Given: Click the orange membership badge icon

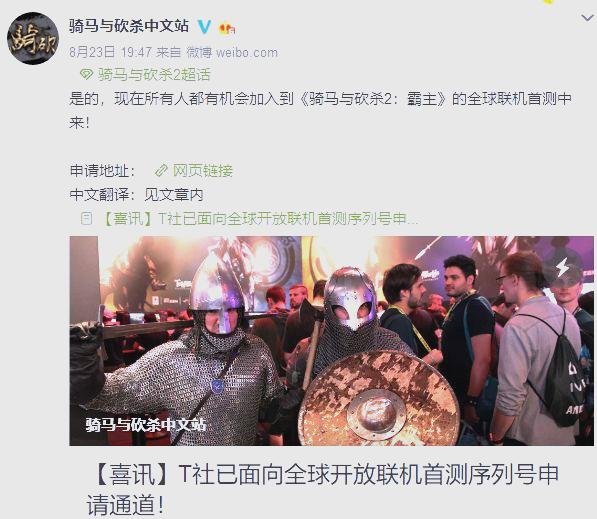Looking at the screenshot, I should pyautogui.click(x=227, y=29).
